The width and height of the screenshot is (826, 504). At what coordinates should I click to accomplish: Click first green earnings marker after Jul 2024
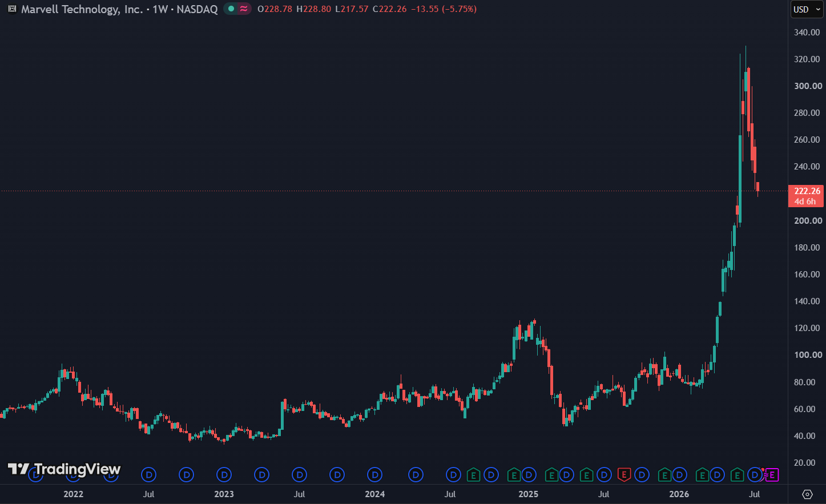click(473, 474)
